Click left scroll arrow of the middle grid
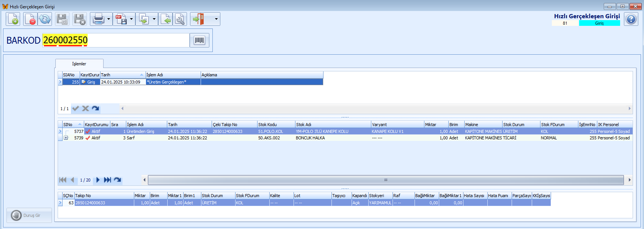Viewport: 644px width, 229px height. (x=144, y=180)
